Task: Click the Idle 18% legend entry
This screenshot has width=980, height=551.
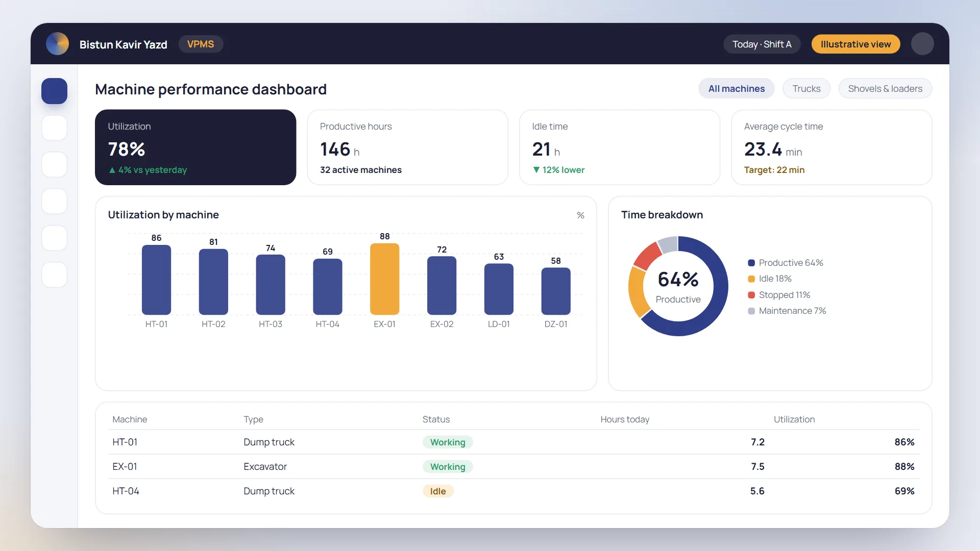Action: [x=770, y=279]
